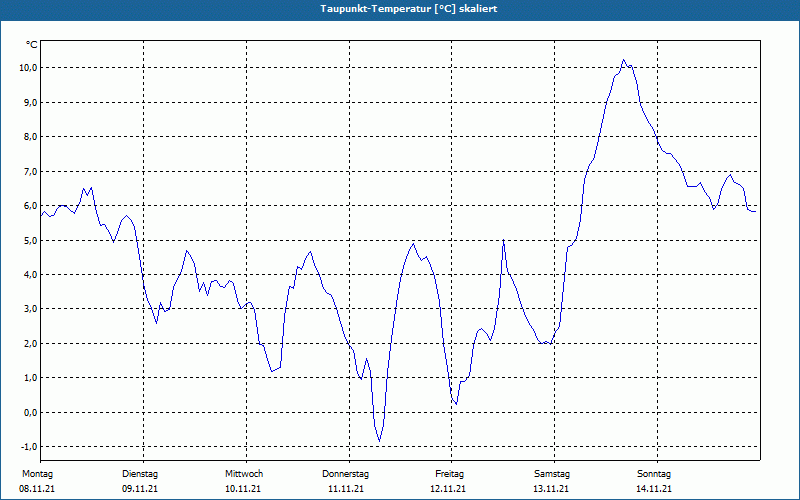The height and width of the screenshot is (500, 800).
Task: Select the 3,0 y-axis label
Action: point(30,309)
